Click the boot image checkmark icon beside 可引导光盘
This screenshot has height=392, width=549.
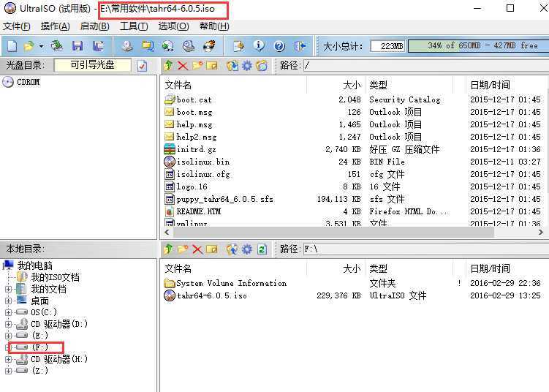pos(142,66)
